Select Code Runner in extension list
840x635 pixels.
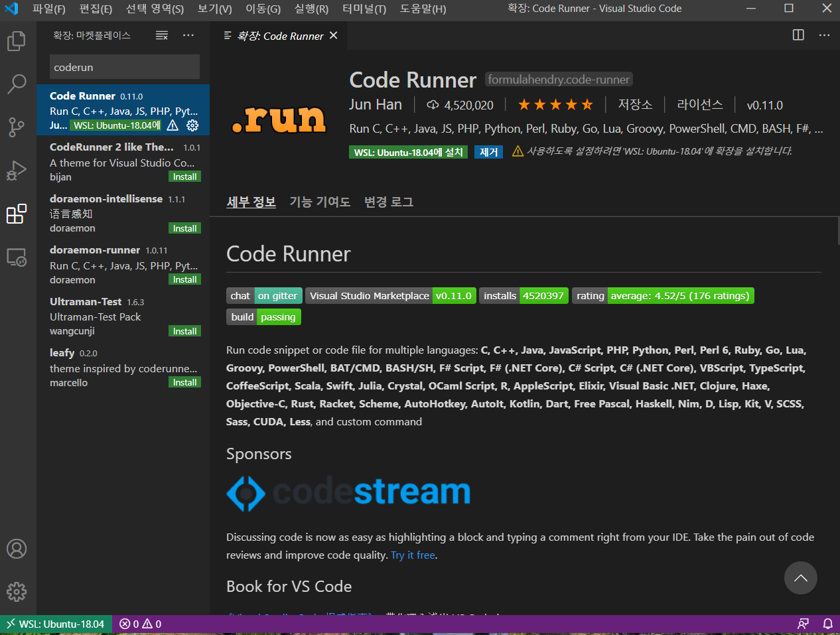click(123, 109)
